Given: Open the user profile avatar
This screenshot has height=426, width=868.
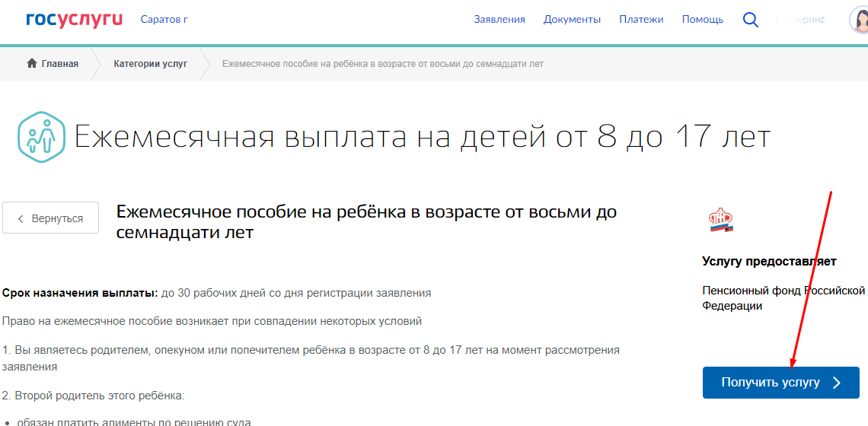Looking at the screenshot, I should coord(859,20).
